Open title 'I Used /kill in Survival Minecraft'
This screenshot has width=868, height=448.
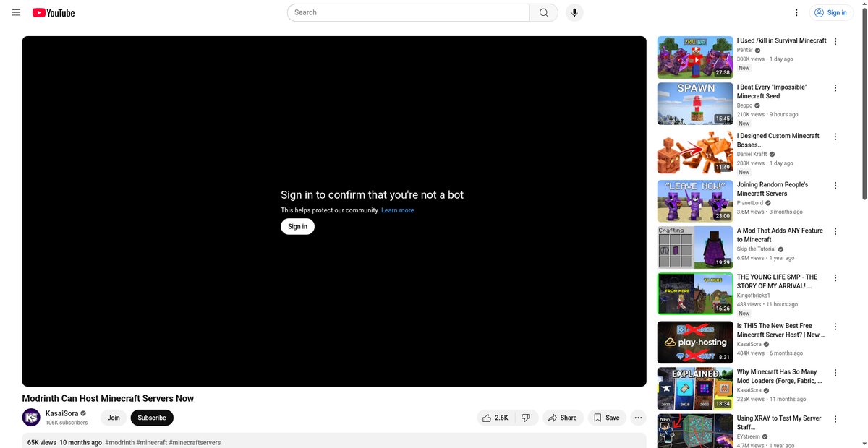point(781,40)
